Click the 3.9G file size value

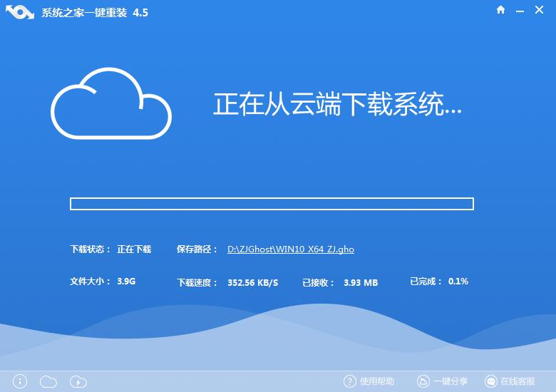126,282
